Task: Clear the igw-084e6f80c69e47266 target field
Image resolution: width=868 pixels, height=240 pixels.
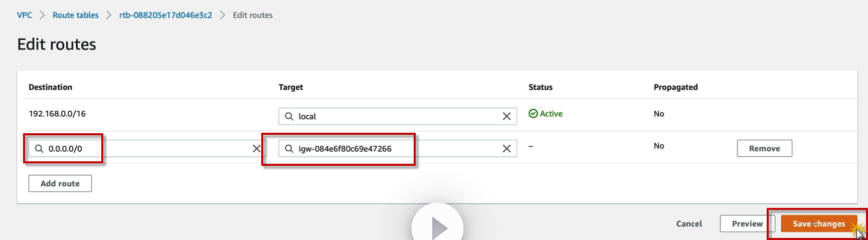Action: (506, 149)
